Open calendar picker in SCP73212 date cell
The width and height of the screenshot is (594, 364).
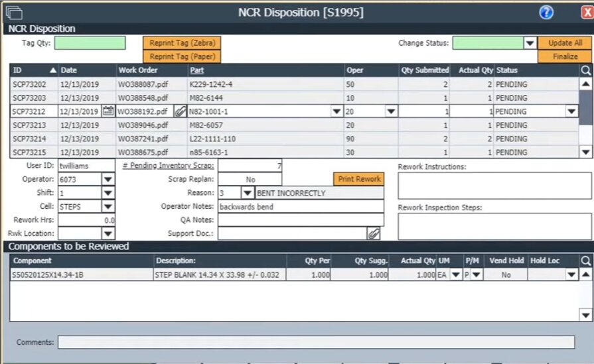click(x=108, y=111)
